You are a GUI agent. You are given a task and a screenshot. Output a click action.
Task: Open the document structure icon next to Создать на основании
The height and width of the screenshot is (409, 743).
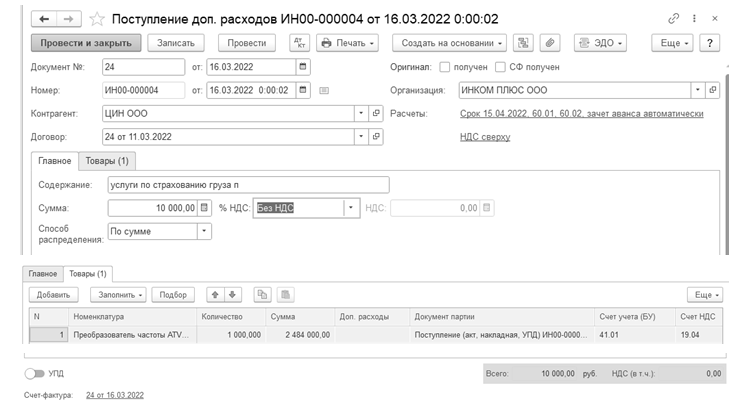coord(523,43)
